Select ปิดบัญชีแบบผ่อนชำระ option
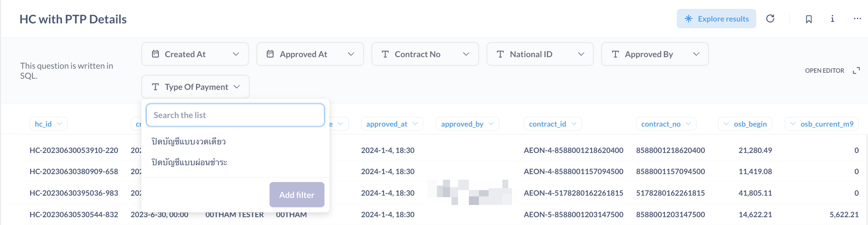The image size is (868, 225). point(189,162)
